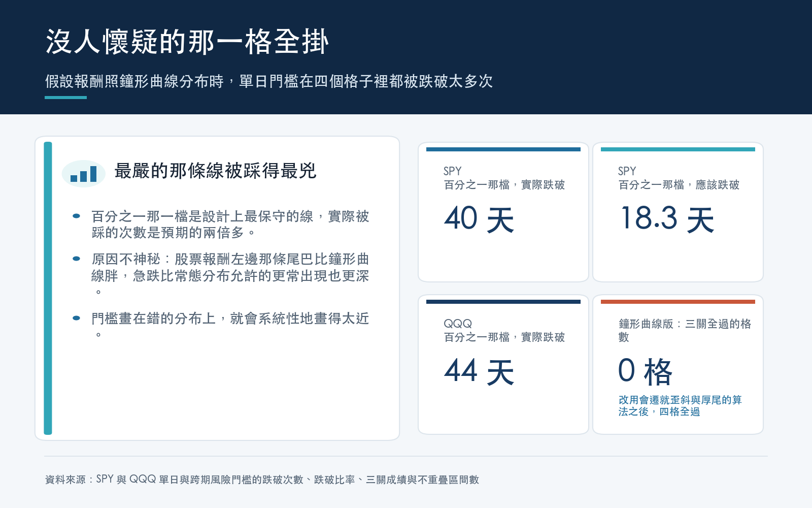Click the bullet starting 門檻畫在錯的分布上
Image resolution: width=812 pixels, height=508 pixels.
pos(230,326)
